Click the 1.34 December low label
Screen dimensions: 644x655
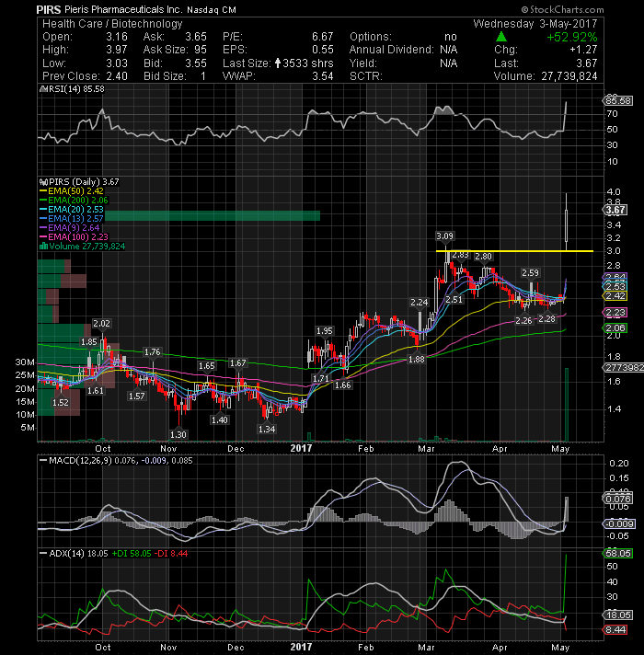coord(267,429)
